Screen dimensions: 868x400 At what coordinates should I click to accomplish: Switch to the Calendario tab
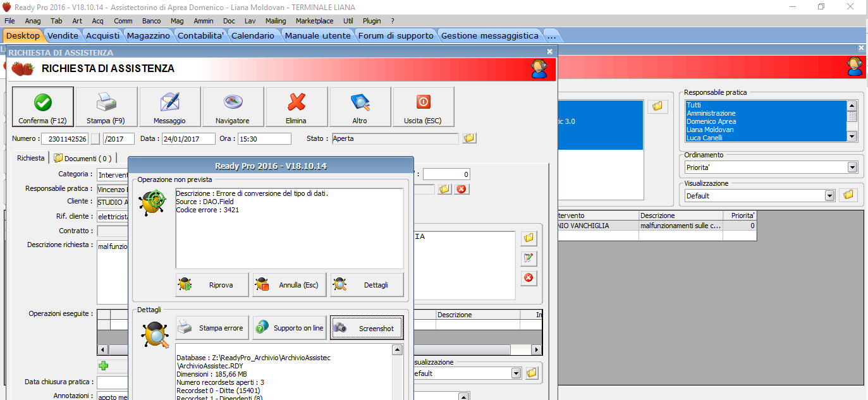point(253,35)
